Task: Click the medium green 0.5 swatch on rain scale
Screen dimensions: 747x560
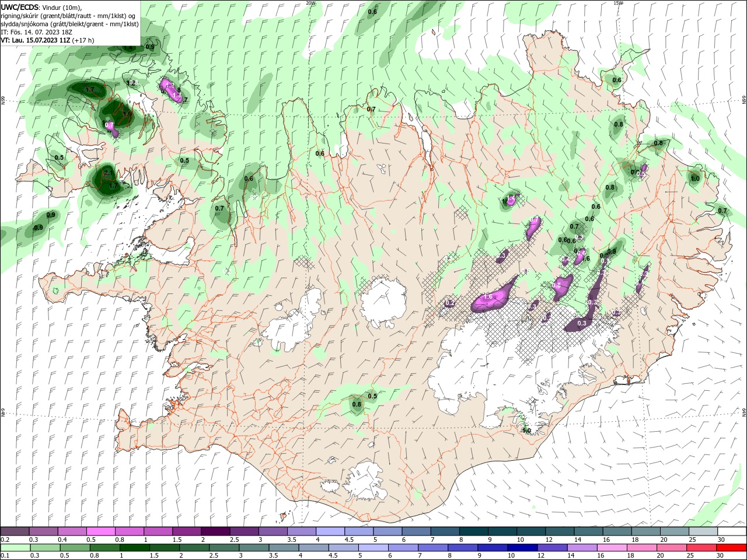Action: [x=74, y=548]
